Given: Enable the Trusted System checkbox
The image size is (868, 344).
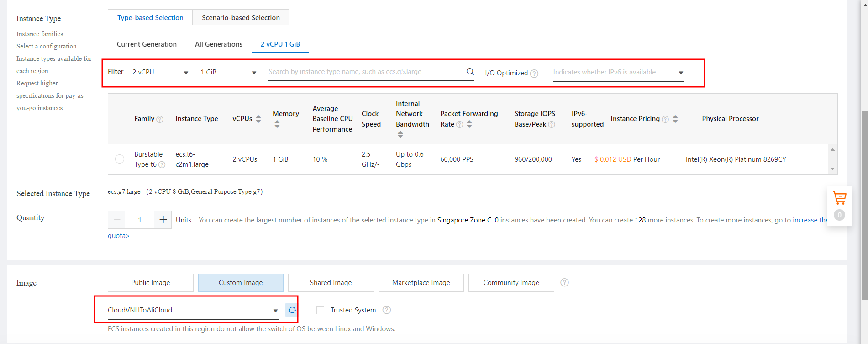Looking at the screenshot, I should pyautogui.click(x=321, y=310).
